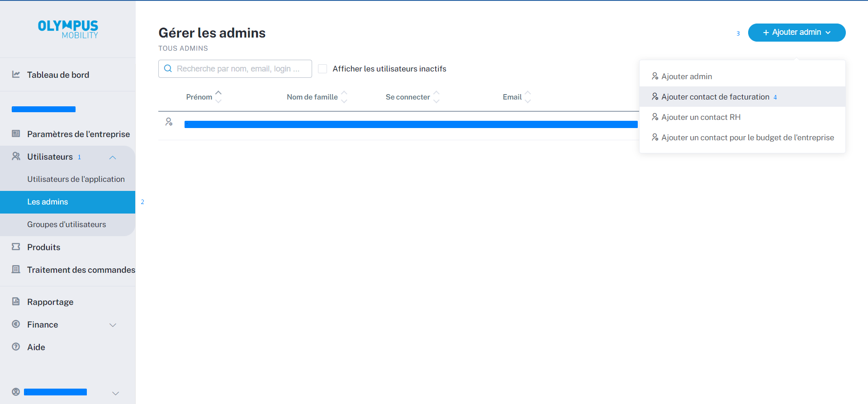This screenshot has width=868, height=404.
Task: Click the Finance euro icon
Action: tap(16, 324)
